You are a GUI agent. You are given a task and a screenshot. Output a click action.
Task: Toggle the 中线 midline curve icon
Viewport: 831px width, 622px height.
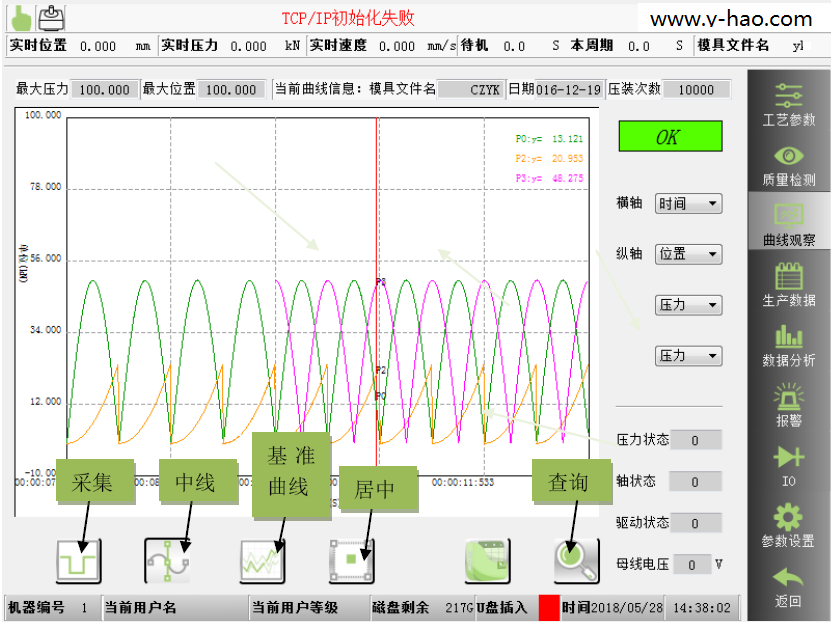click(x=167, y=561)
